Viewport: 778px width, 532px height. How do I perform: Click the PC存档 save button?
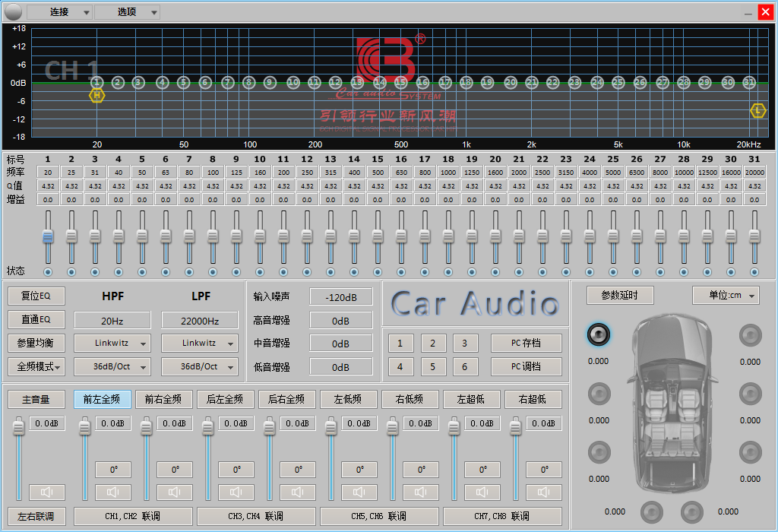(x=527, y=343)
